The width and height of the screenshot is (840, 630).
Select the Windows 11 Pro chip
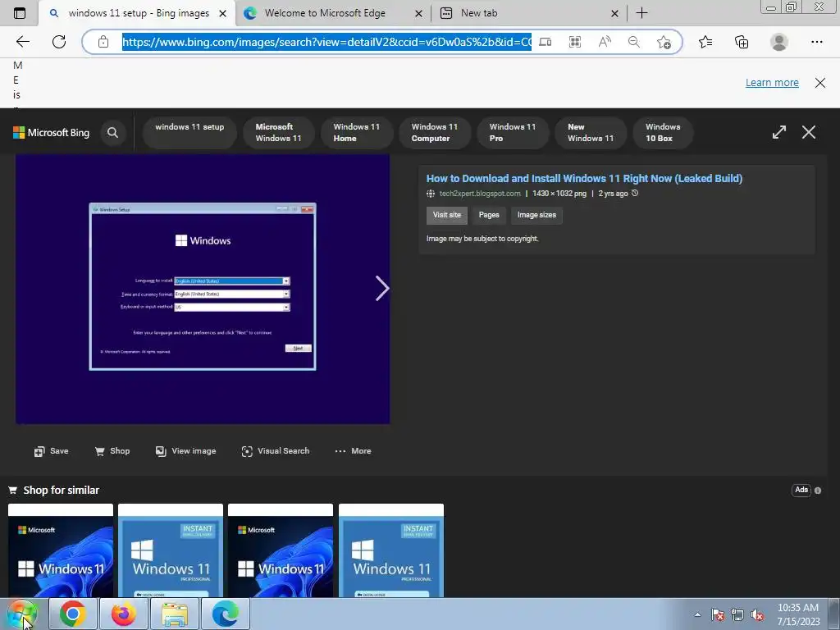point(513,132)
